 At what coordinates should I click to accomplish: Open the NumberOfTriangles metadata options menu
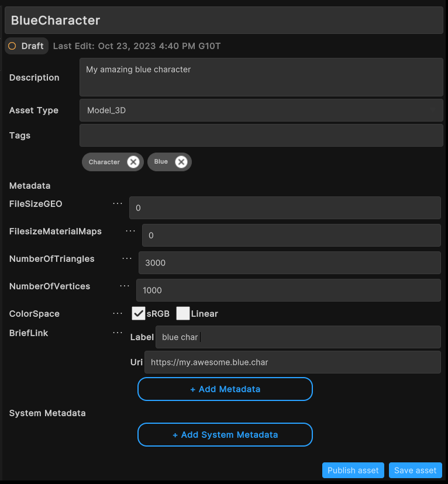[x=126, y=258]
